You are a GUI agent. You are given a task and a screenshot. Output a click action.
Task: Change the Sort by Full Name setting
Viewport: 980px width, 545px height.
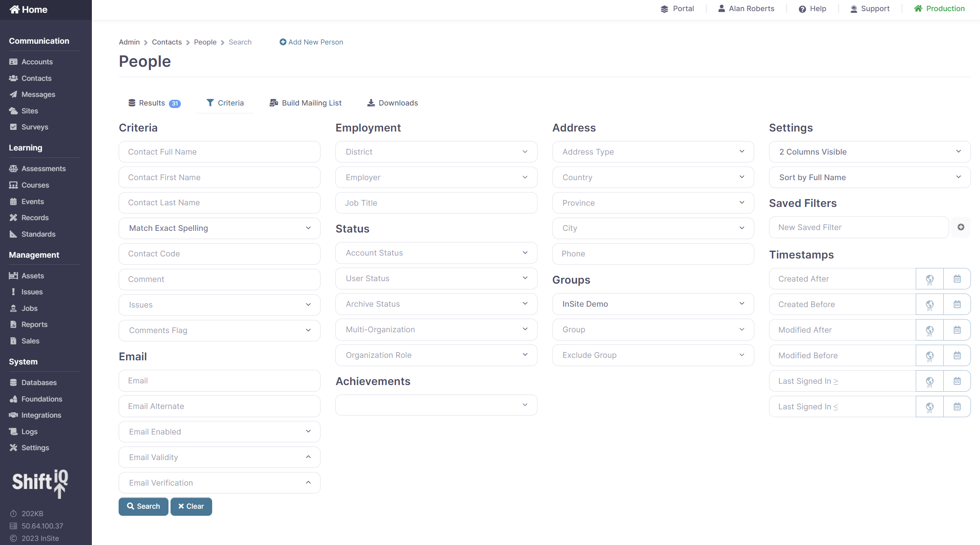870,177
